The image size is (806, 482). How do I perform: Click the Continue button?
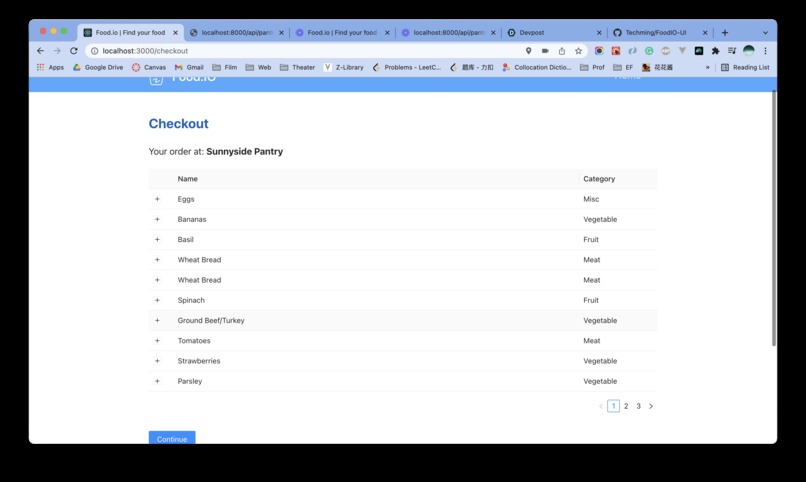[172, 437]
